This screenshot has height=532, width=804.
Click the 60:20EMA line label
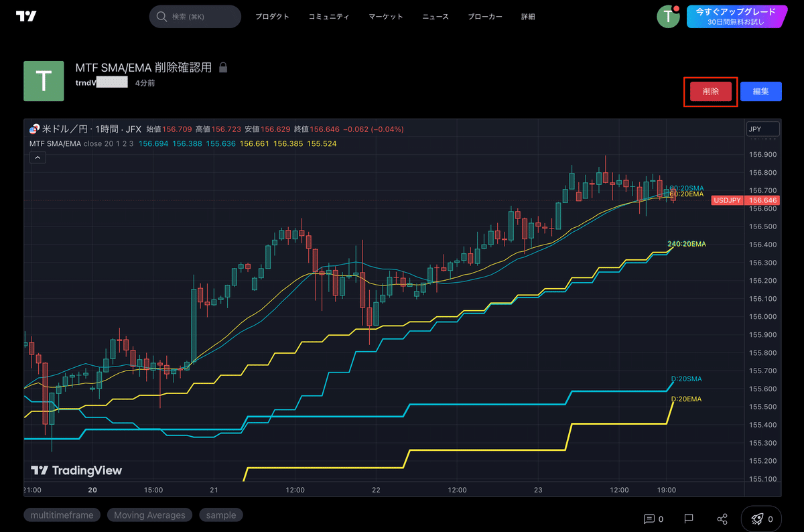tap(687, 194)
